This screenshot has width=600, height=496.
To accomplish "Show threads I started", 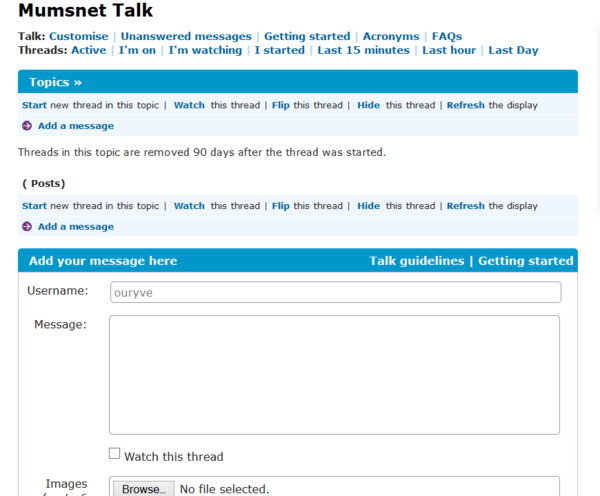I will tap(280, 50).
